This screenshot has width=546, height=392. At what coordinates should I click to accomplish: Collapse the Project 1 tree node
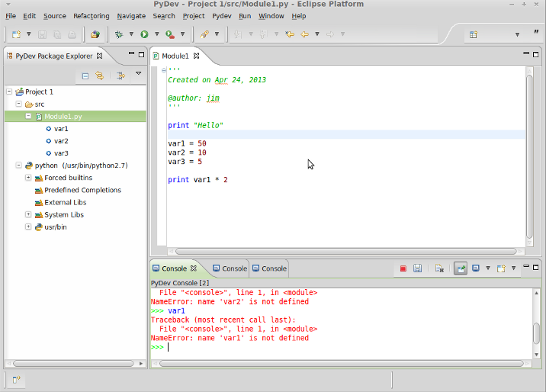click(9, 92)
